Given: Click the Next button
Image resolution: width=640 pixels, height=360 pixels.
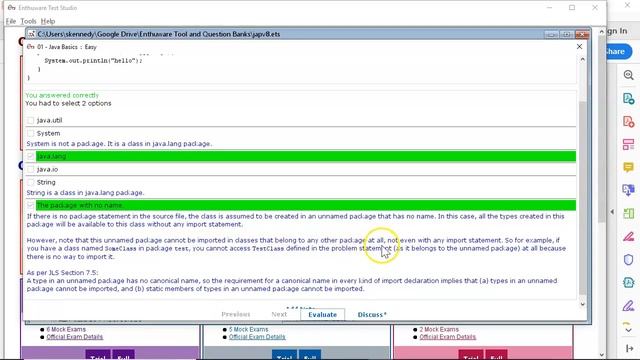Looking at the screenshot, I should pos(279,314).
